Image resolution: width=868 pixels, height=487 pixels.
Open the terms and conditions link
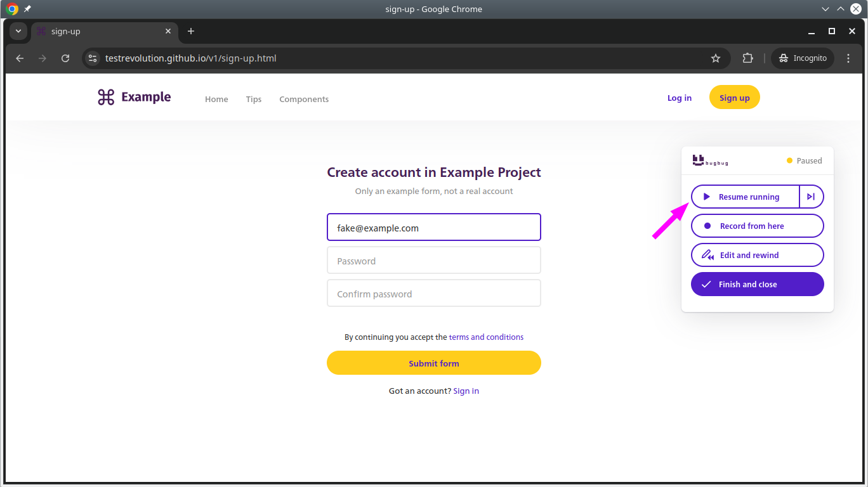(x=486, y=337)
